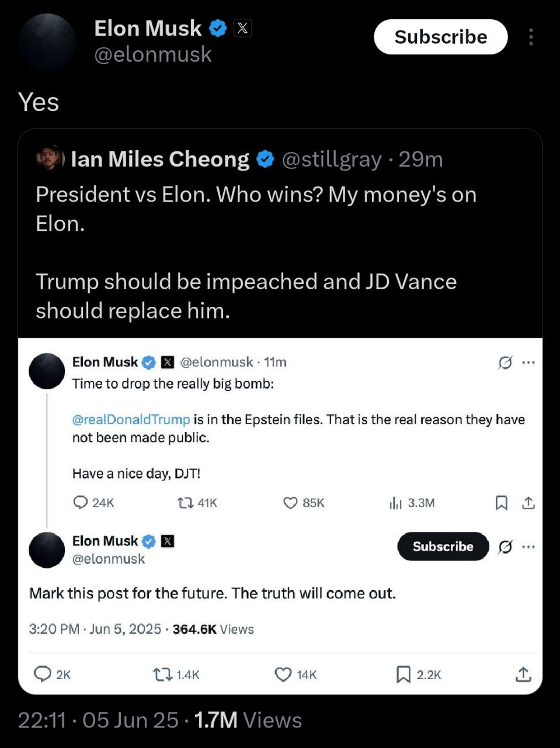Screen dimensions: 560x748
Task: Click the dark Subscribe button in embedded post
Action: click(443, 546)
